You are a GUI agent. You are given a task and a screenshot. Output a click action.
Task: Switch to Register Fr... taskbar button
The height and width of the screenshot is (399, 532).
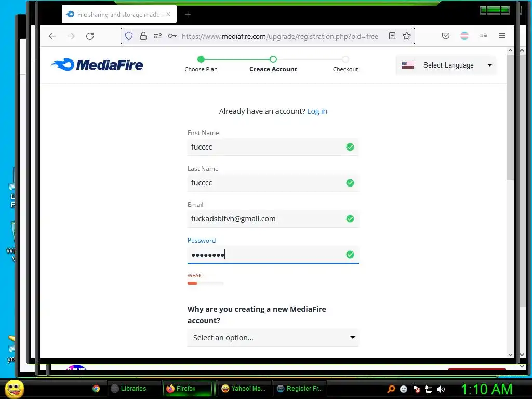click(300, 389)
